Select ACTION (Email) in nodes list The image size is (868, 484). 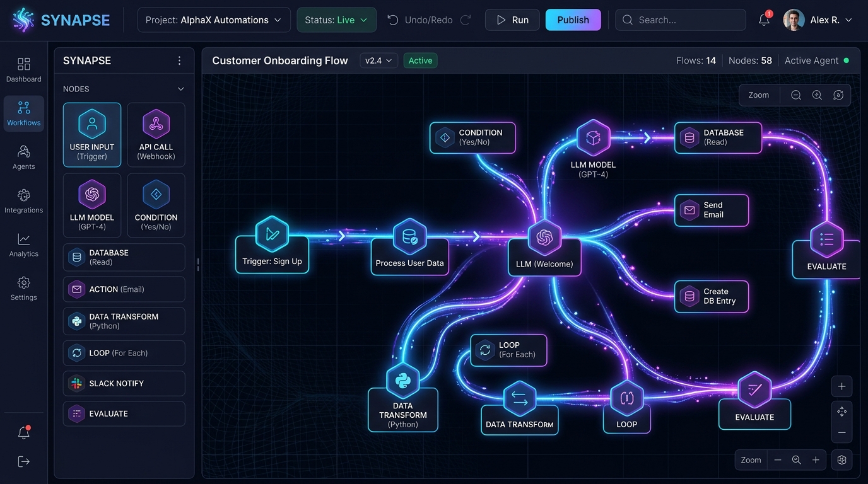124,289
